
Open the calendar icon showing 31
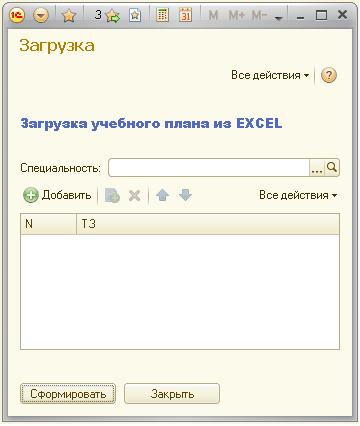click(x=186, y=15)
